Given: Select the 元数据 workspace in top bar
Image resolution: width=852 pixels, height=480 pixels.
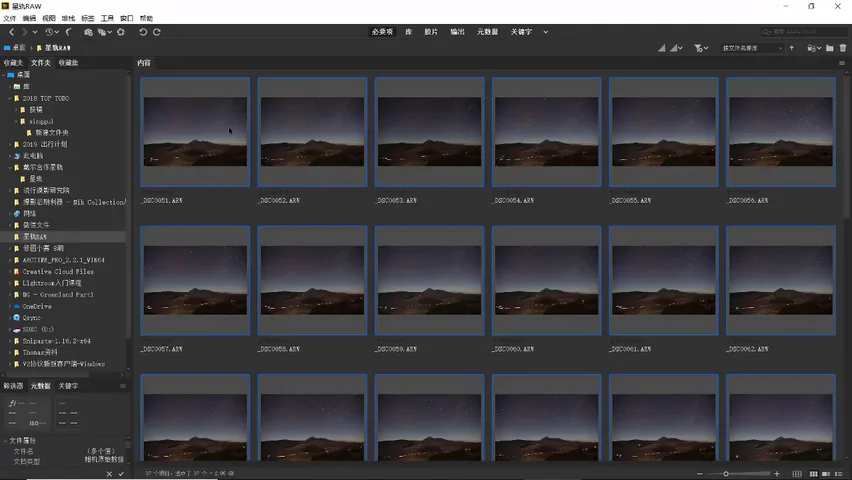Looking at the screenshot, I should click(487, 32).
